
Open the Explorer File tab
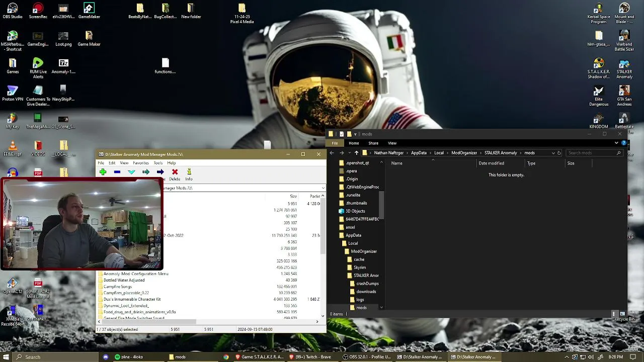point(335,143)
